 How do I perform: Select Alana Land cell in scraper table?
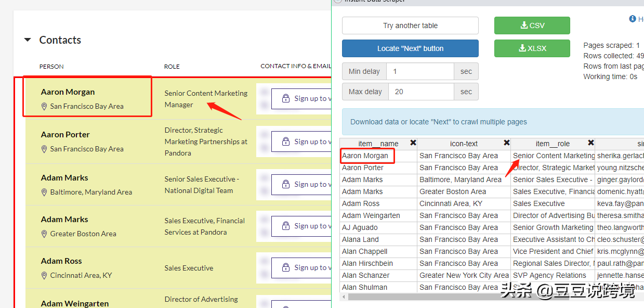[378, 239]
